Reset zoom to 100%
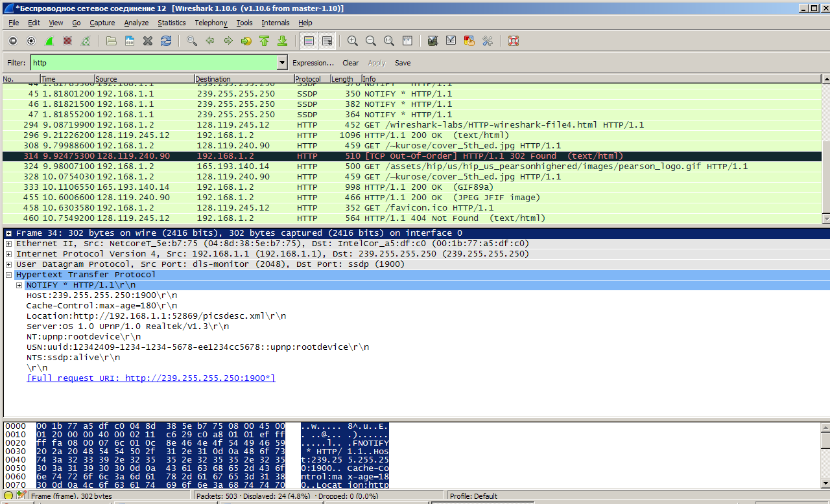Viewport: 830px width, 504px height. pos(389,41)
